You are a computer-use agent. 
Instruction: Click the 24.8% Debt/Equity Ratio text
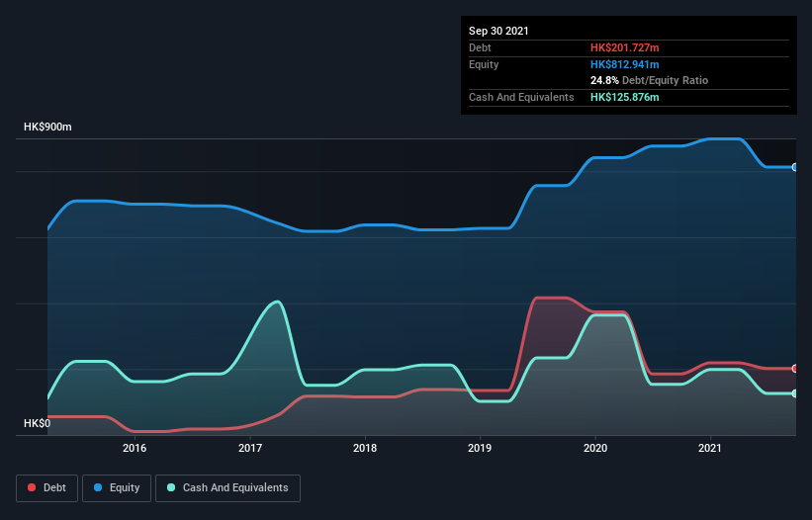click(649, 80)
